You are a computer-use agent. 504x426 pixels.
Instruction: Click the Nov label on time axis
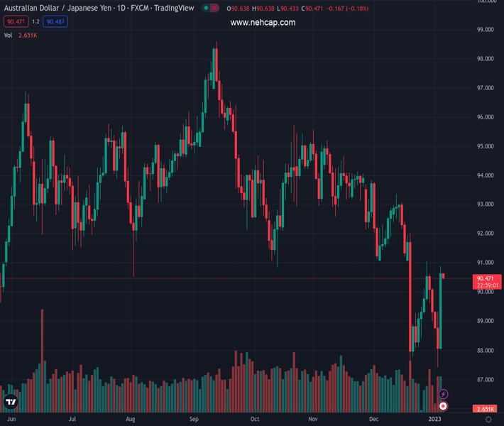[x=313, y=420]
